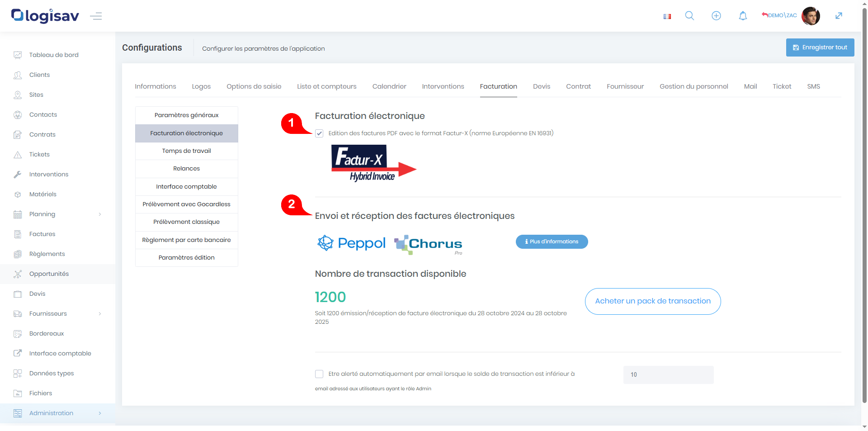Click the Interventions wrench icon in sidebar

coord(18,175)
